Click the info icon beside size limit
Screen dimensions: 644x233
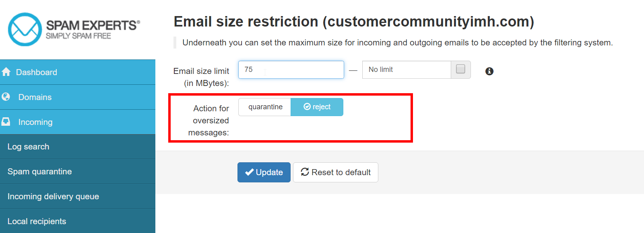[x=489, y=71]
